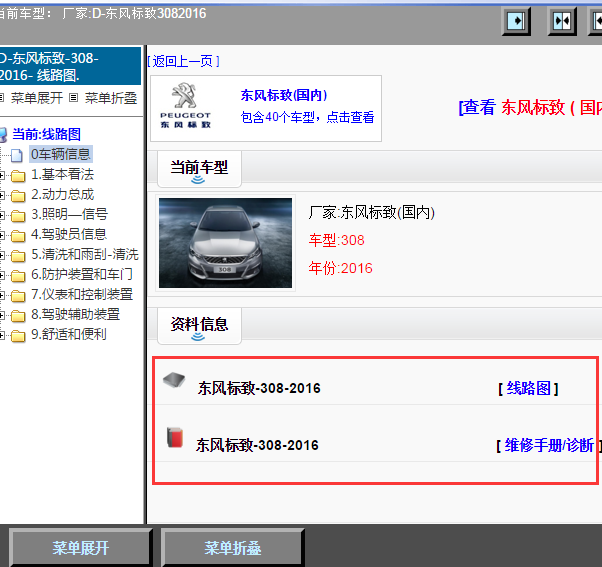Click the computer icon beside 当前:线路图
The width and height of the screenshot is (602, 567).
3,135
